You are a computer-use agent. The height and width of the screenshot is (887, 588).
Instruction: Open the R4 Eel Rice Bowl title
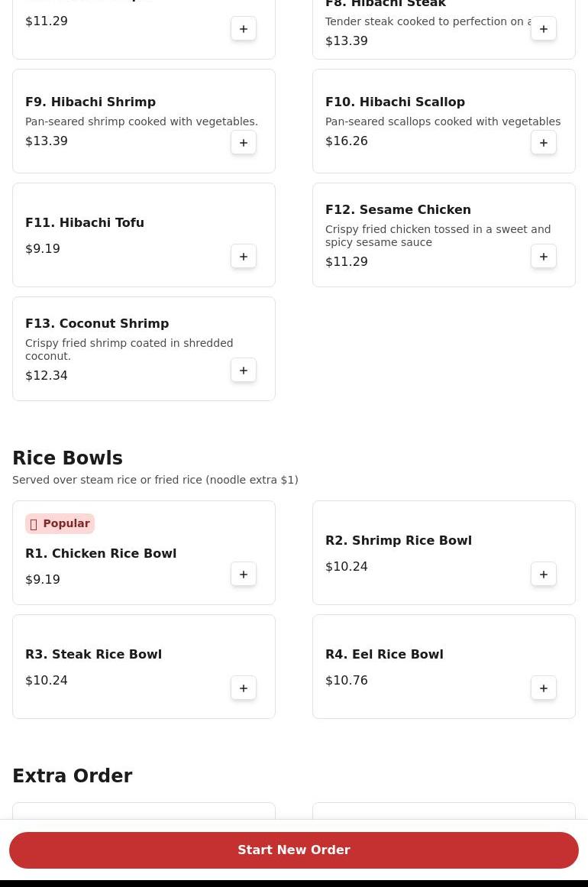point(384,655)
